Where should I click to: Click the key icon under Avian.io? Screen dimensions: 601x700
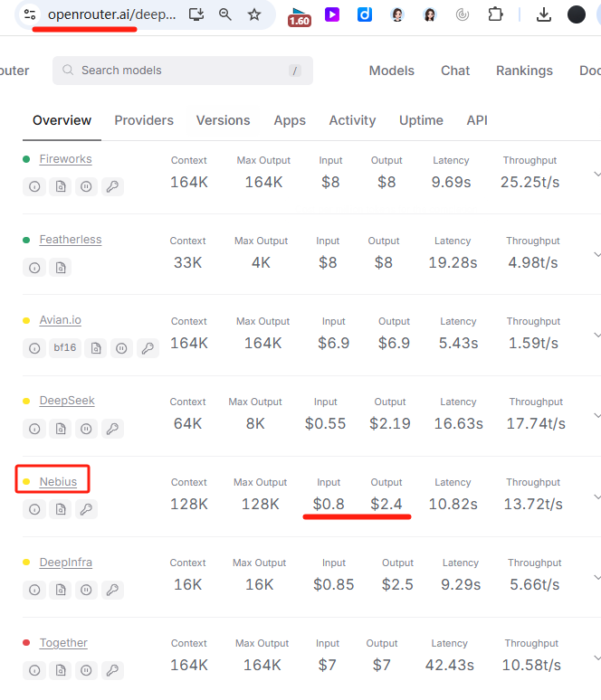[148, 348]
